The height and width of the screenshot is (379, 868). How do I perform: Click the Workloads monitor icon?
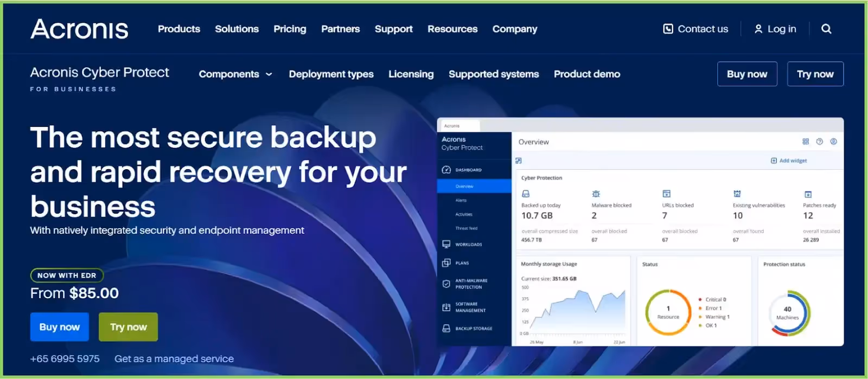pyautogui.click(x=446, y=244)
